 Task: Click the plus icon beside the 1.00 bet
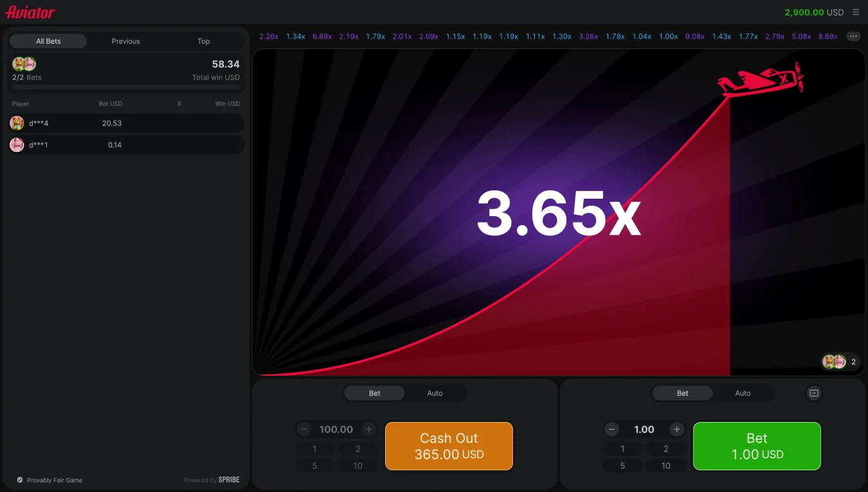point(676,430)
